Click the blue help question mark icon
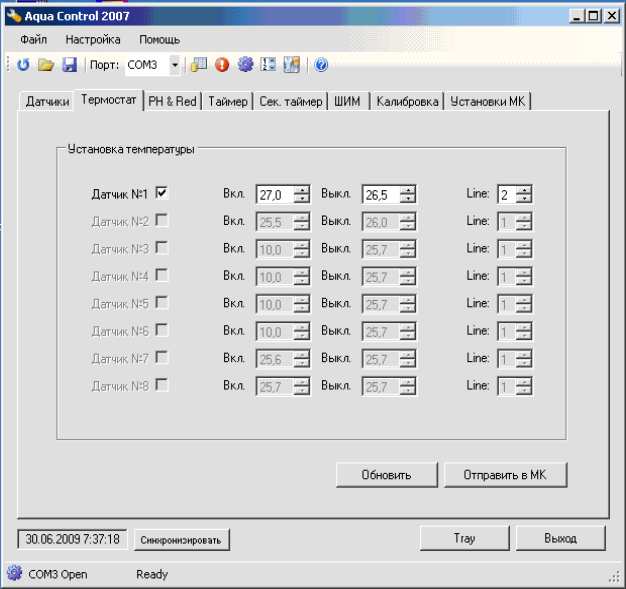The width and height of the screenshot is (626, 589). point(321,65)
